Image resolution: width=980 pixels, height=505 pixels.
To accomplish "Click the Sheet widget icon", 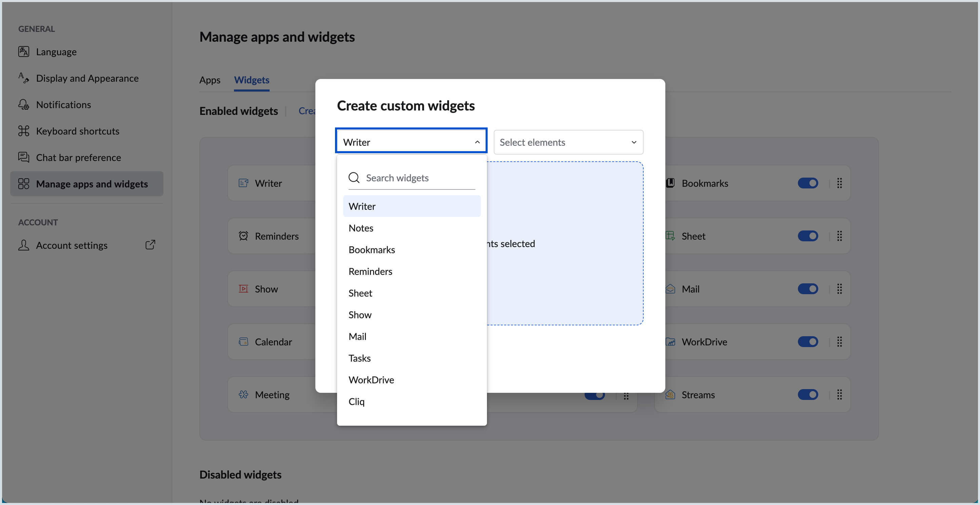I will click(x=670, y=236).
